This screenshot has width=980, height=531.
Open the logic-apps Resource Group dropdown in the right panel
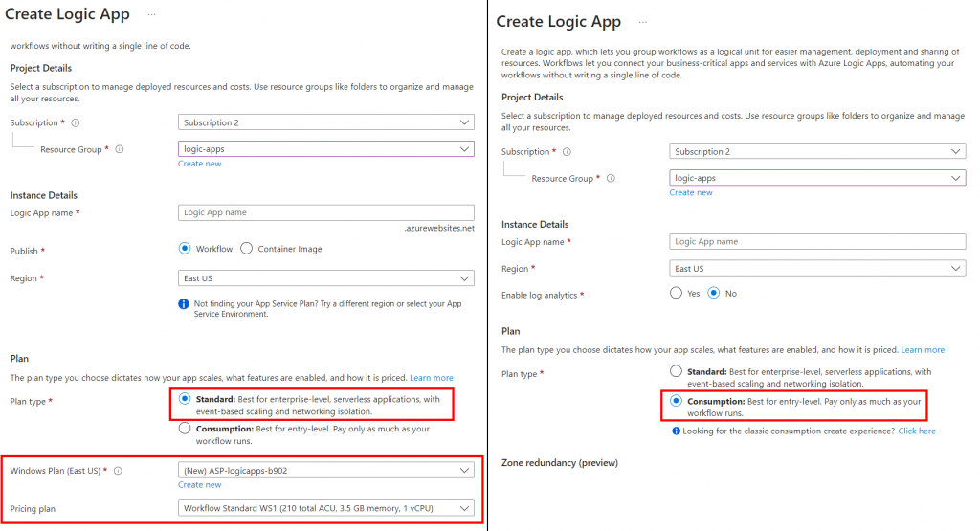pos(817,178)
